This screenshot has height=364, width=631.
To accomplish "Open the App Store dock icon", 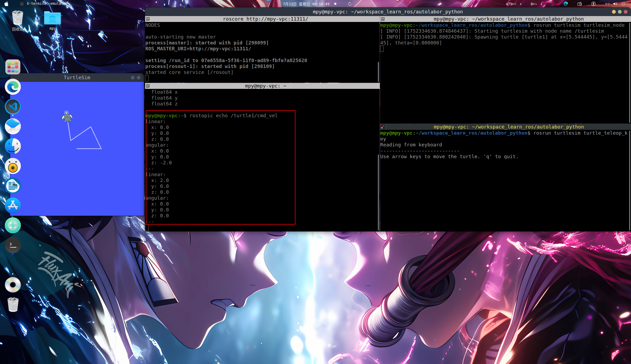I will [x=13, y=206].
